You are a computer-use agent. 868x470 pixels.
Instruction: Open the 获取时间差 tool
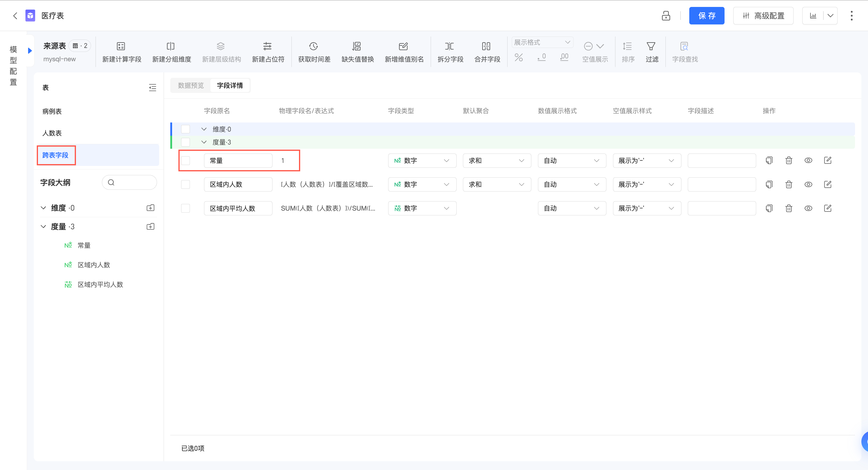pos(313,46)
